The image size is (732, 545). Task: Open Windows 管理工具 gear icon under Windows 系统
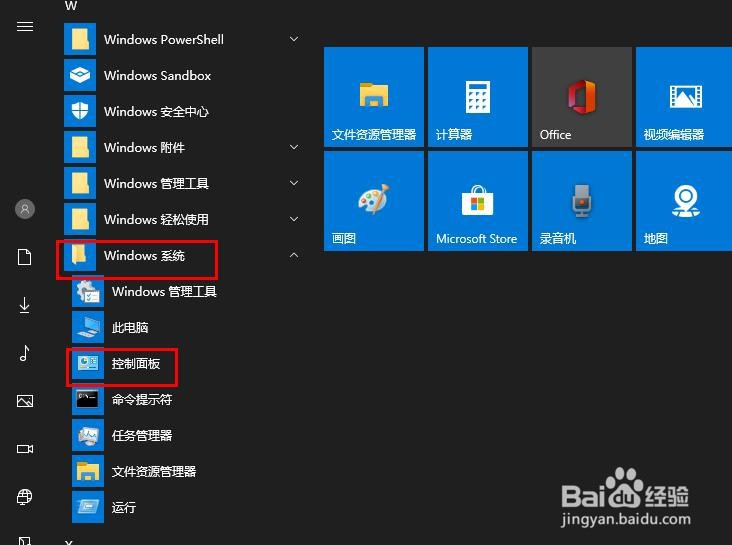coord(88,291)
